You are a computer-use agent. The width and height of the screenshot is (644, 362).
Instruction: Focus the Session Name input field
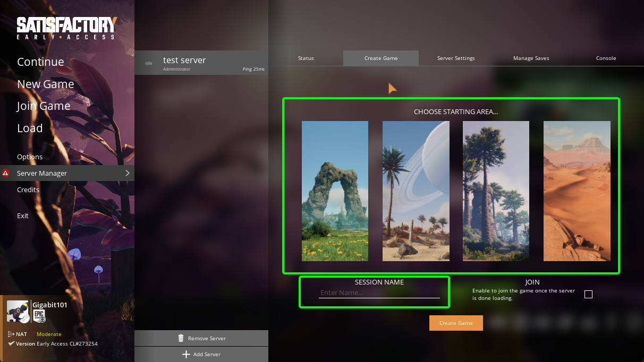coord(379,293)
